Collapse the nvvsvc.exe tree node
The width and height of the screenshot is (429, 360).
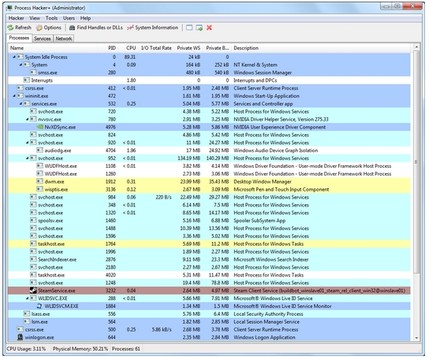point(28,119)
